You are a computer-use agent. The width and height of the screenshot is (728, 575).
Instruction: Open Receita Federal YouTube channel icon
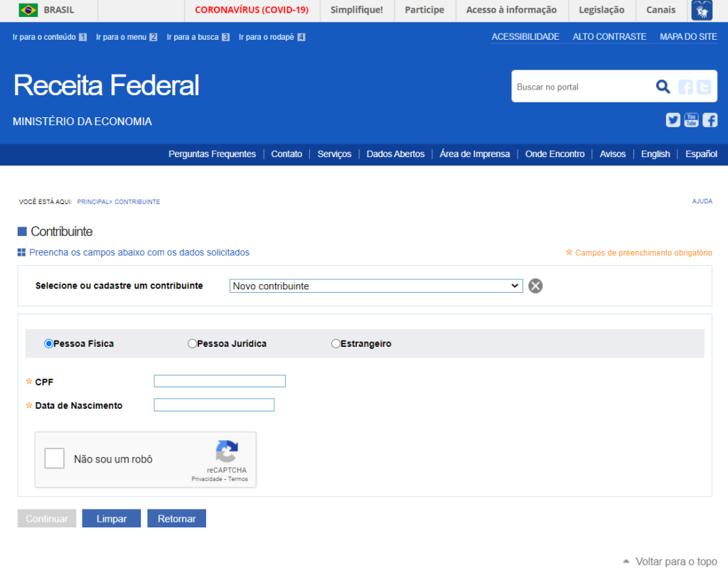click(x=691, y=119)
